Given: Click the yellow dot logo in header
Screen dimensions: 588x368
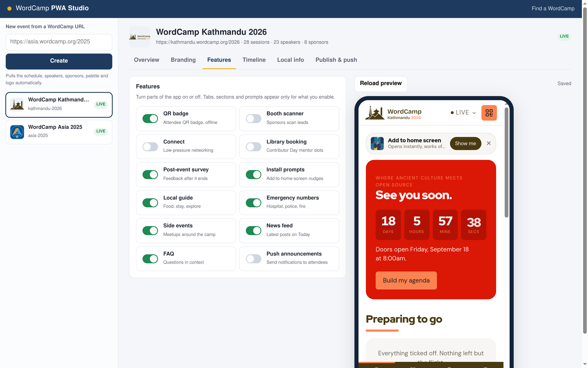Looking at the screenshot, I should click(x=9, y=9).
